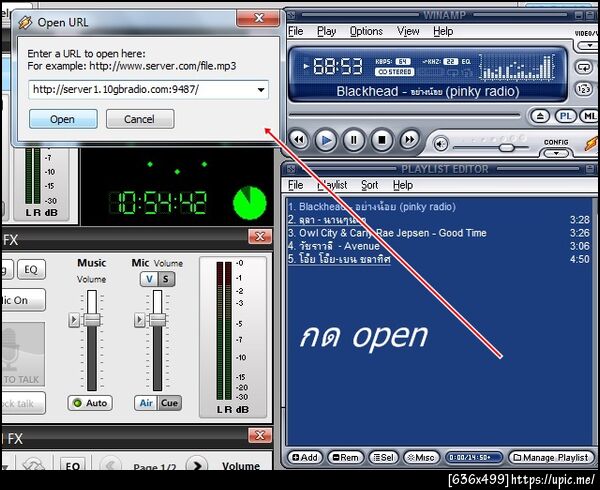Click playlist Add button

click(305, 457)
